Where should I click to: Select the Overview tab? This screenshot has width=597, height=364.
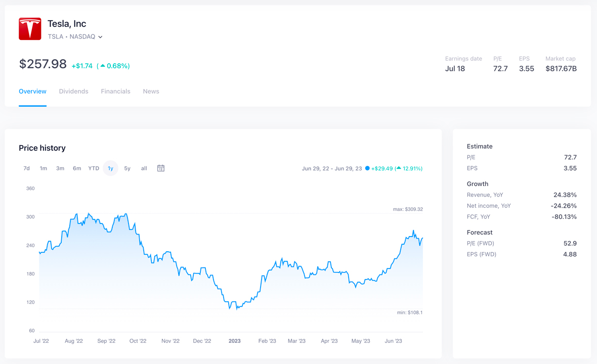tap(32, 92)
